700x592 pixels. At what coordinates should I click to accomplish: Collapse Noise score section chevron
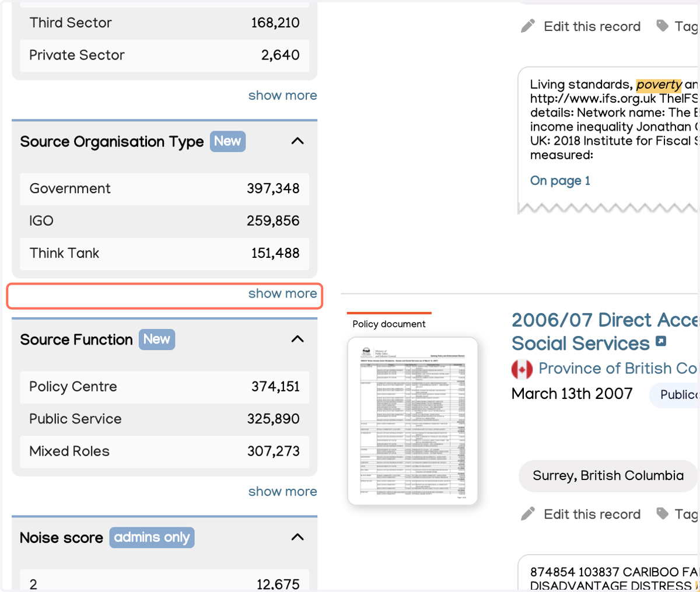(x=297, y=537)
